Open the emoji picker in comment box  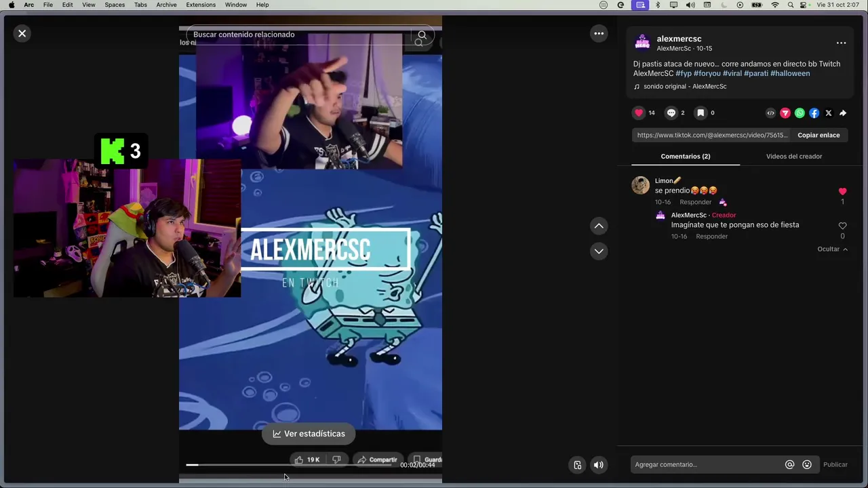click(x=807, y=465)
